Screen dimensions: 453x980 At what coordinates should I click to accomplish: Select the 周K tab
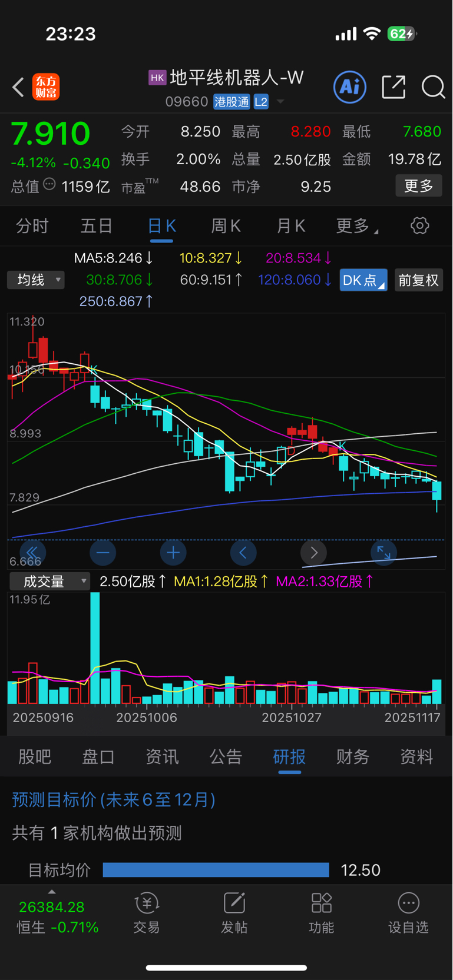click(x=226, y=226)
